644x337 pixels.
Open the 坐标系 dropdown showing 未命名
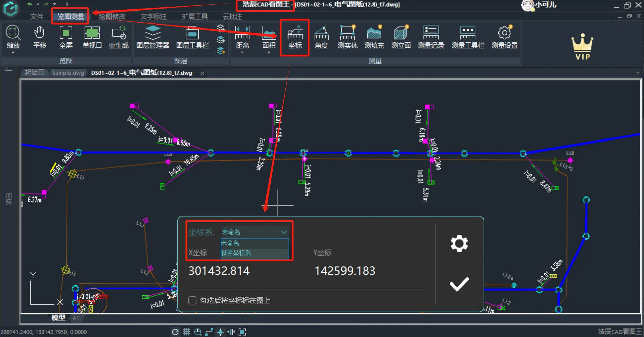tap(255, 232)
